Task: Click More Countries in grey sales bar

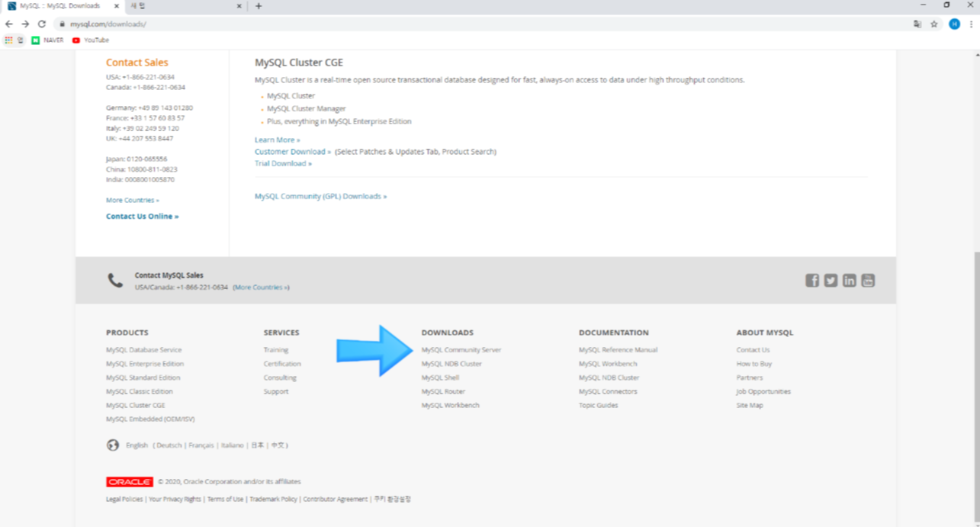Action: (261, 288)
